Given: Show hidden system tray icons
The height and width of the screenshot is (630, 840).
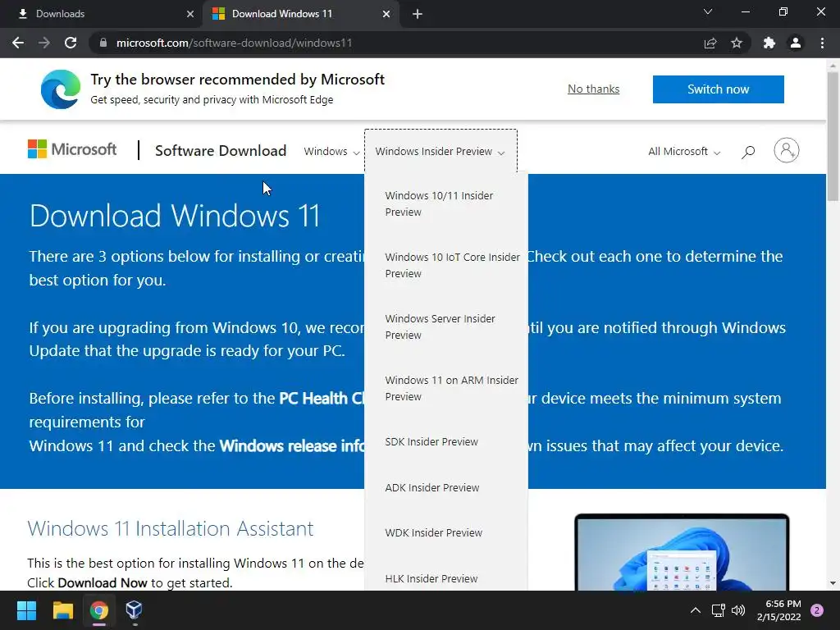Looking at the screenshot, I should 696,610.
